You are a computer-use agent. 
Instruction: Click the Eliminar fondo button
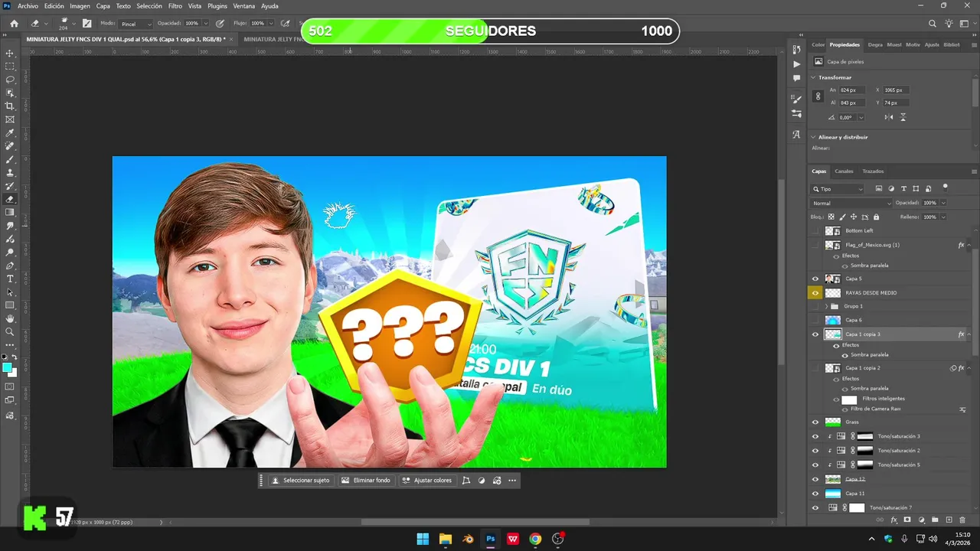366,481
